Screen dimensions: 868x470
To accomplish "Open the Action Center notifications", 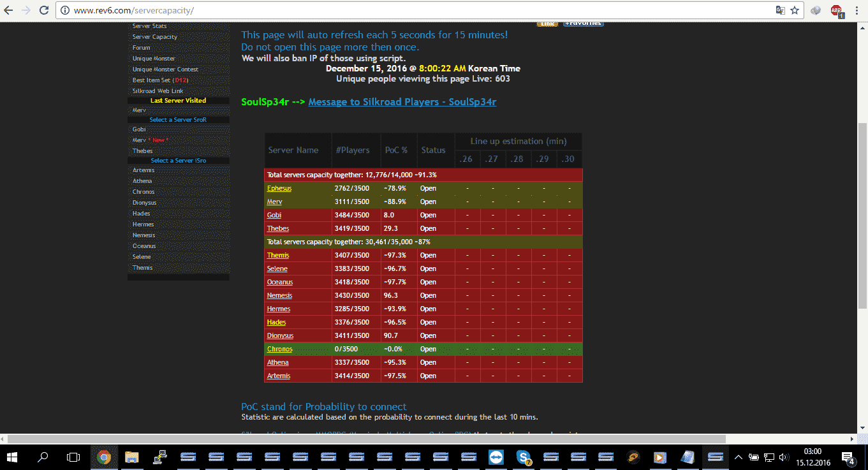I will point(849,457).
